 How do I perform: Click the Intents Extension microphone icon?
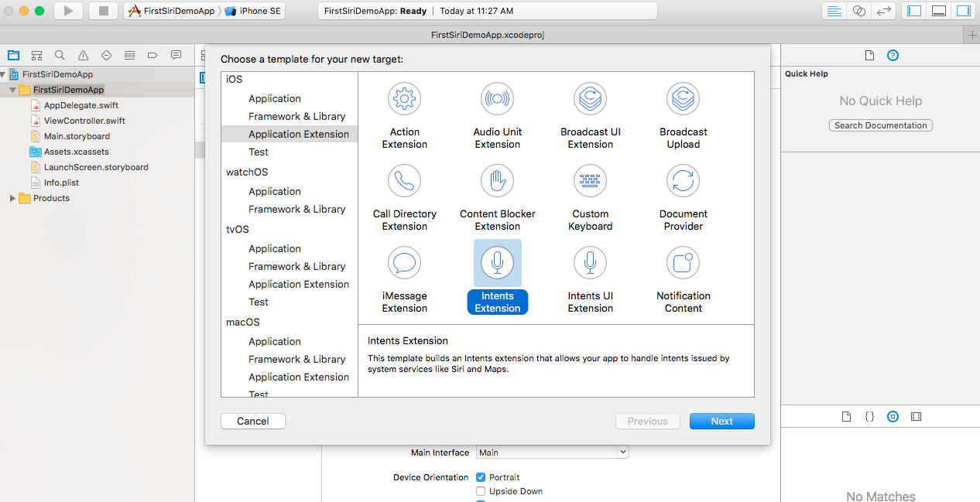coord(498,263)
